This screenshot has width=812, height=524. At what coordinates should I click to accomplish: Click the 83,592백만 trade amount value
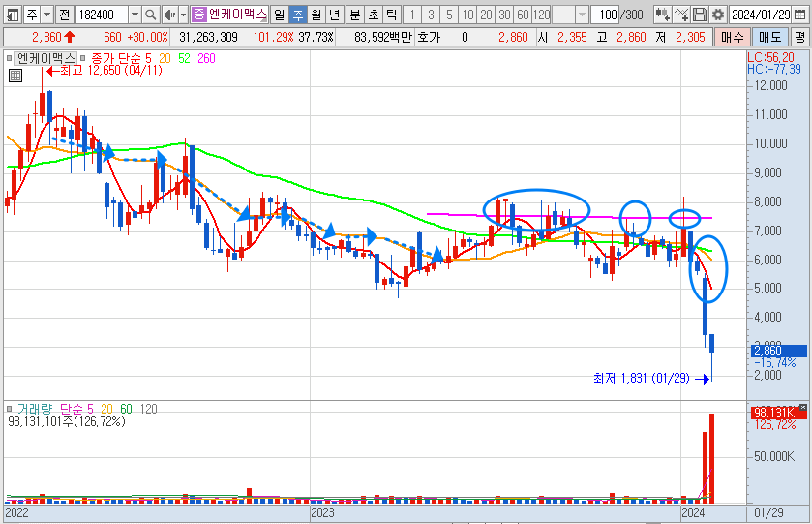click(x=383, y=38)
